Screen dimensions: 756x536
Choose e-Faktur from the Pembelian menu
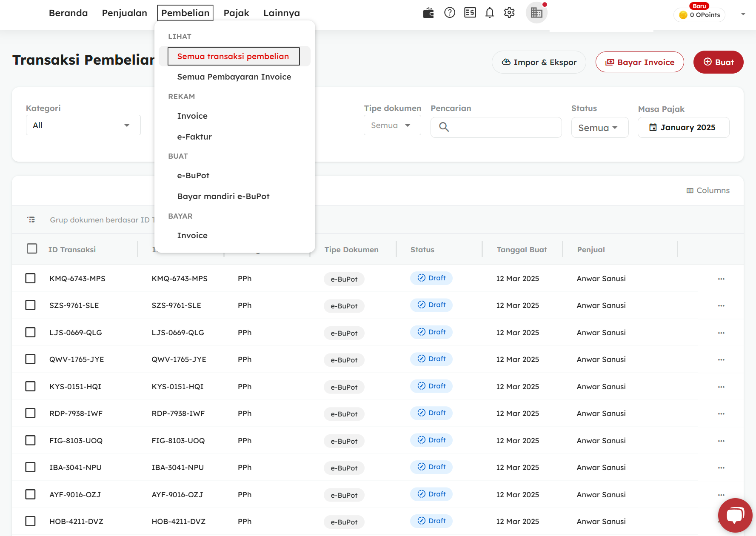tap(194, 137)
